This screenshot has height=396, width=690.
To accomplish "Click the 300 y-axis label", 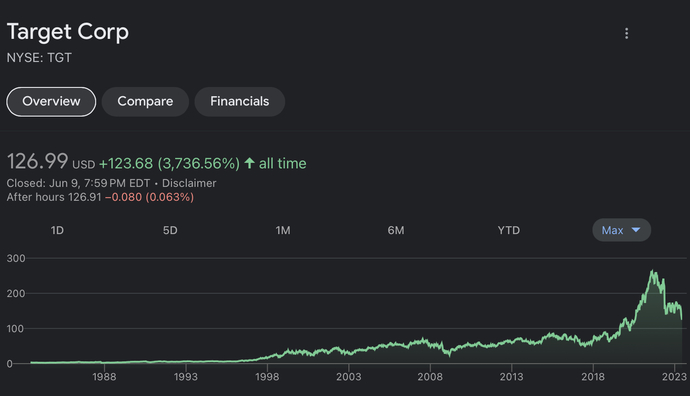I will (16, 258).
